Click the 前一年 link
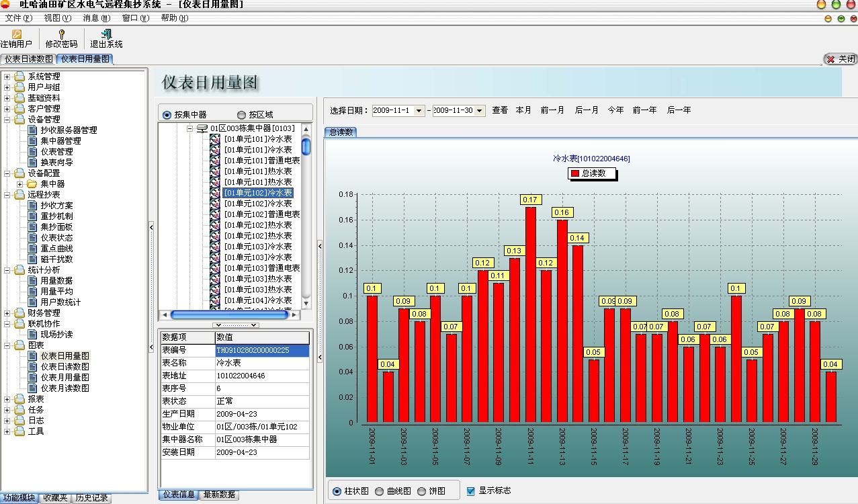 [x=644, y=110]
